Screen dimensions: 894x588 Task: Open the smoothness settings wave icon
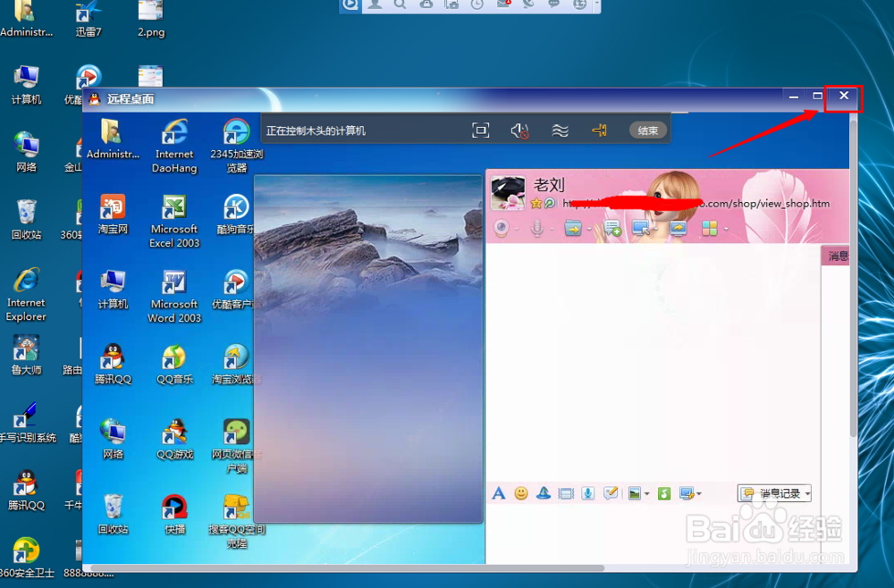click(560, 131)
